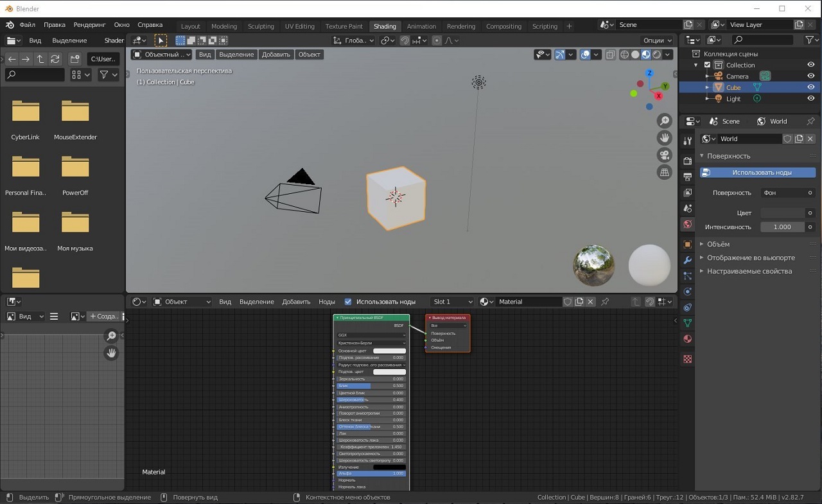Open the Рендеринг menu
Image resolution: width=822 pixels, height=504 pixels.
[x=89, y=24]
